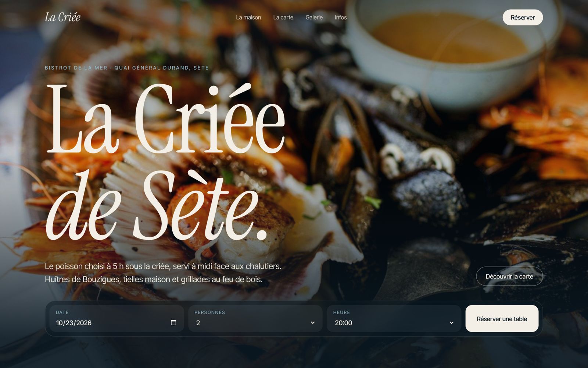Viewport: 588px width, 368px height.
Task: Click the large 'La Criée de Sète.' heading
Action: [x=165, y=162]
